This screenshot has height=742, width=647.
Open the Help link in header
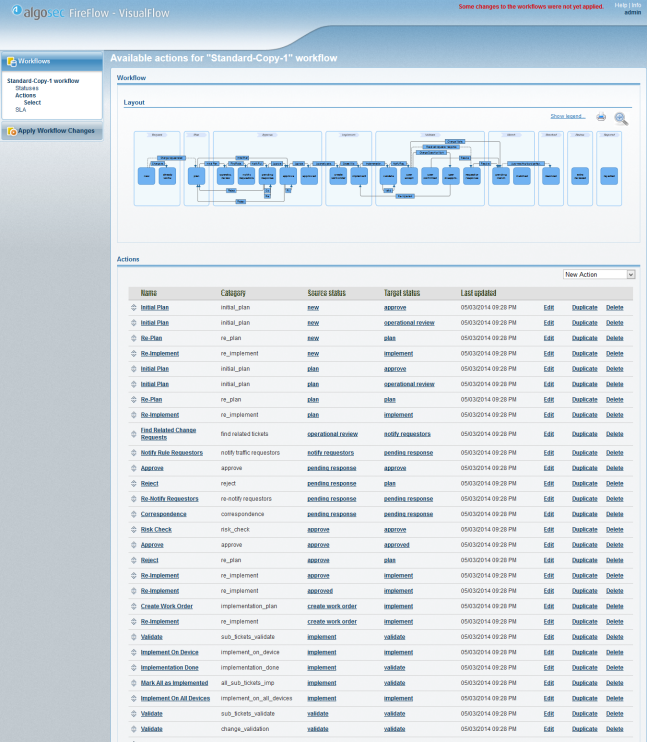pos(620,5)
